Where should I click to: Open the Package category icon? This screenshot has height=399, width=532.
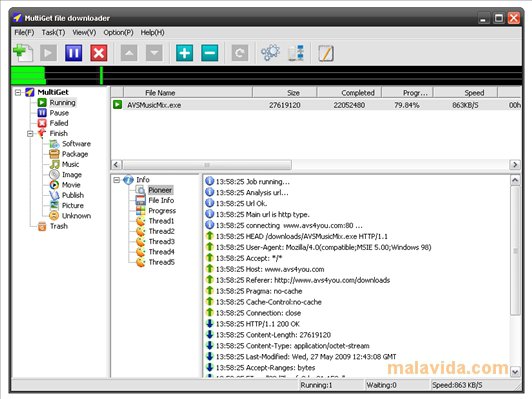[x=54, y=154]
